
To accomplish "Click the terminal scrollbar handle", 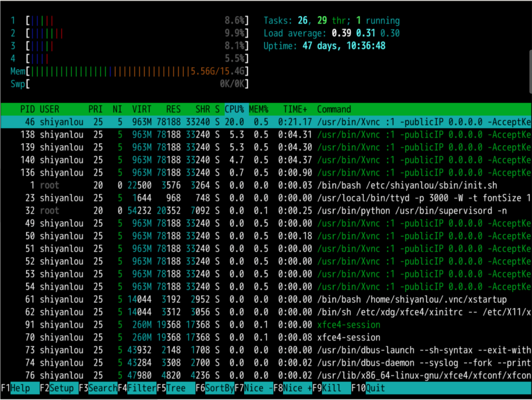I will (531, 71).
